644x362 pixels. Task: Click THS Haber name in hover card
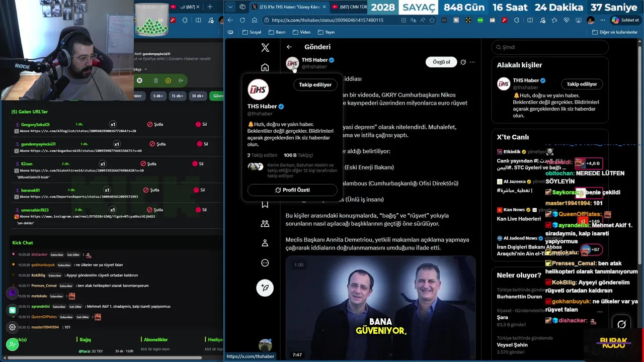point(262,107)
